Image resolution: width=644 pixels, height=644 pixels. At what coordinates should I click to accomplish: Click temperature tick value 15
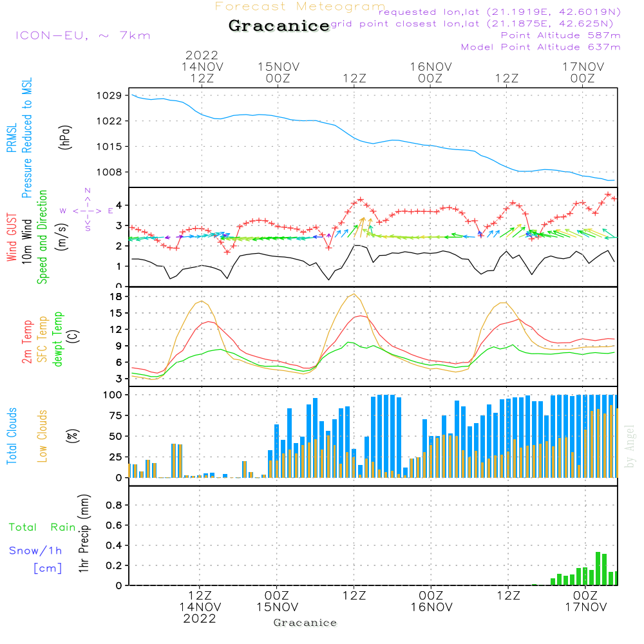(x=116, y=313)
